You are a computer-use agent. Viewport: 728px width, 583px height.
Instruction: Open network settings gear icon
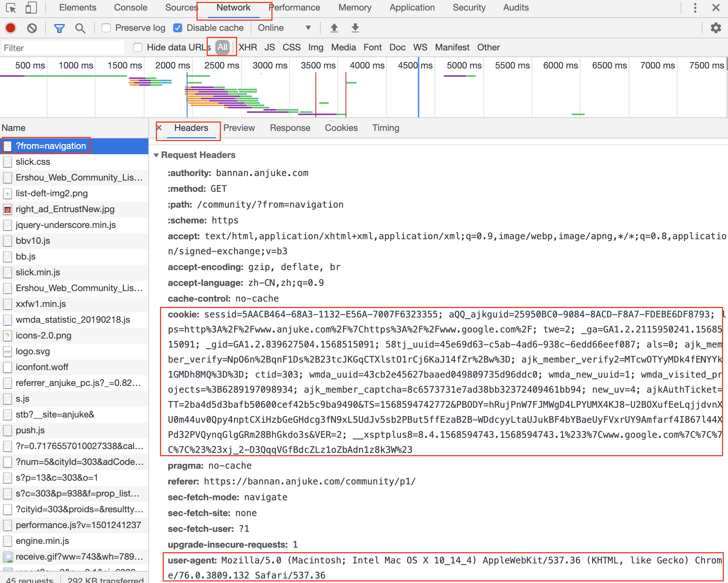[715, 28]
